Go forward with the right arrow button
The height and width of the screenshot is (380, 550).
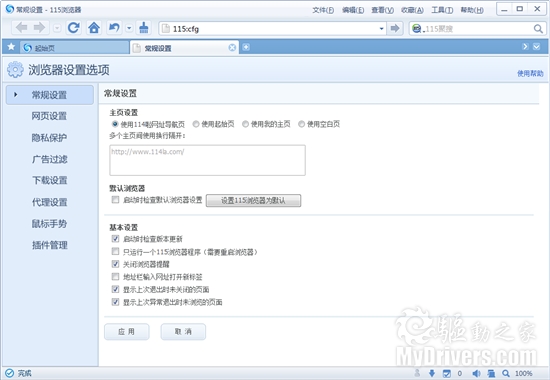[39, 28]
